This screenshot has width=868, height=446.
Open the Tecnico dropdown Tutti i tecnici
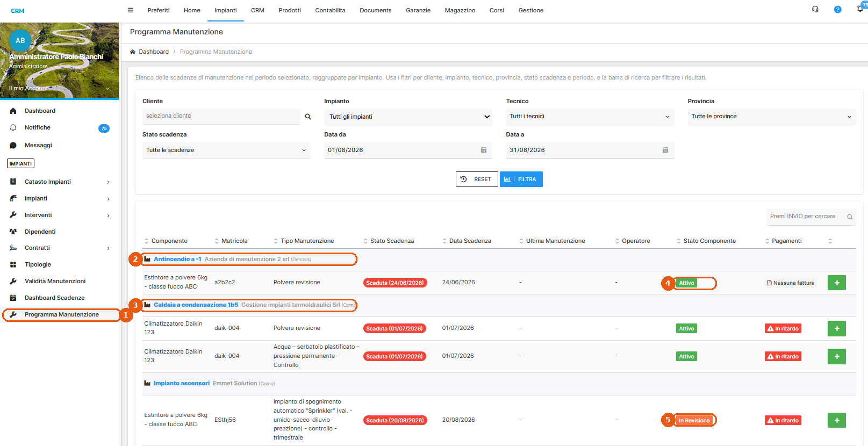coord(590,117)
